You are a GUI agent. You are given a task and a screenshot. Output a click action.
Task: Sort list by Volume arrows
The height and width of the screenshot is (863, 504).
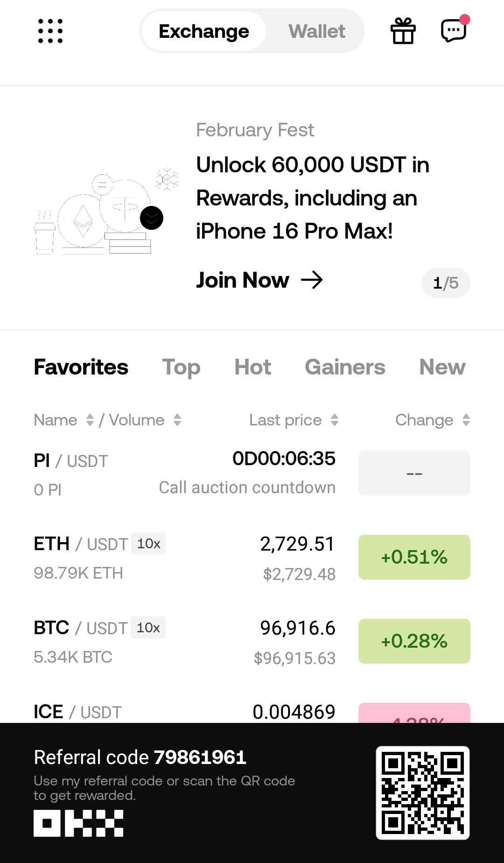(177, 420)
